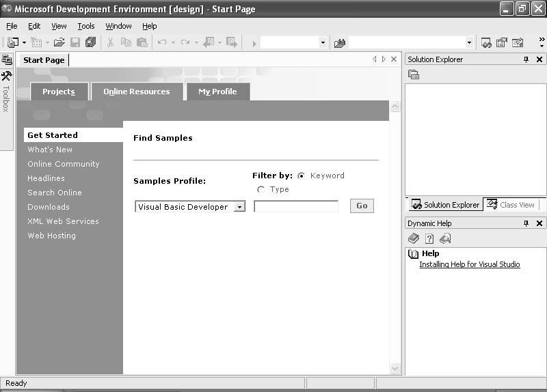Viewport: 547px width, 392px height.
Task: Open Installing Help for Visual Studio link
Action: pos(470,264)
